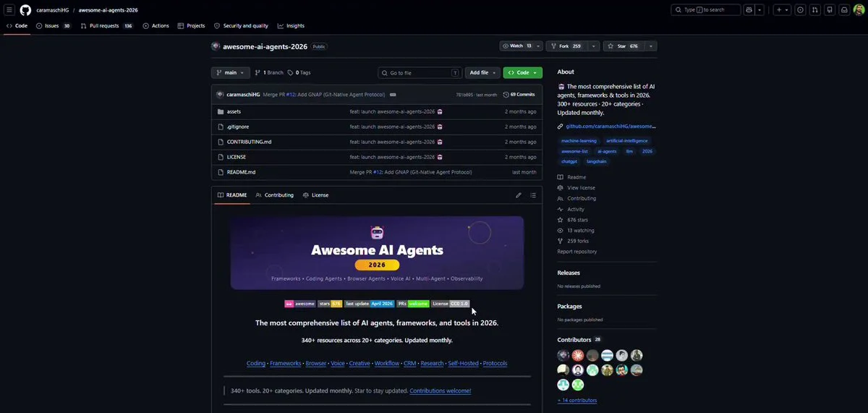
Task: View the 0 Tags link
Action: tap(299, 73)
